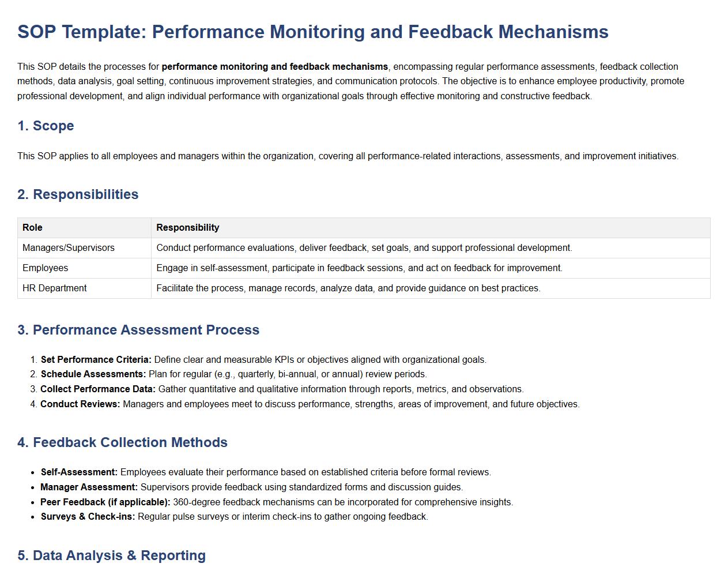
Task: Click the 'Role' table column header
Action: [x=32, y=228]
